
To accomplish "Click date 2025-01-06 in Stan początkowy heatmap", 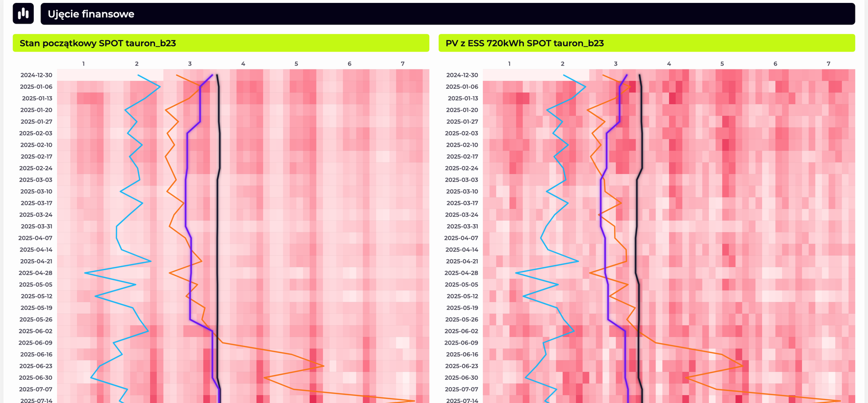I will (36, 86).
